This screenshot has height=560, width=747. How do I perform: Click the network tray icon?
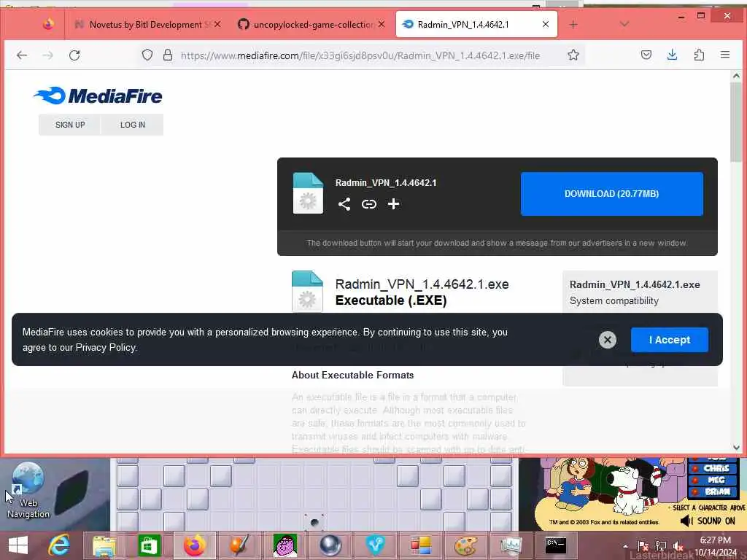tap(660, 545)
